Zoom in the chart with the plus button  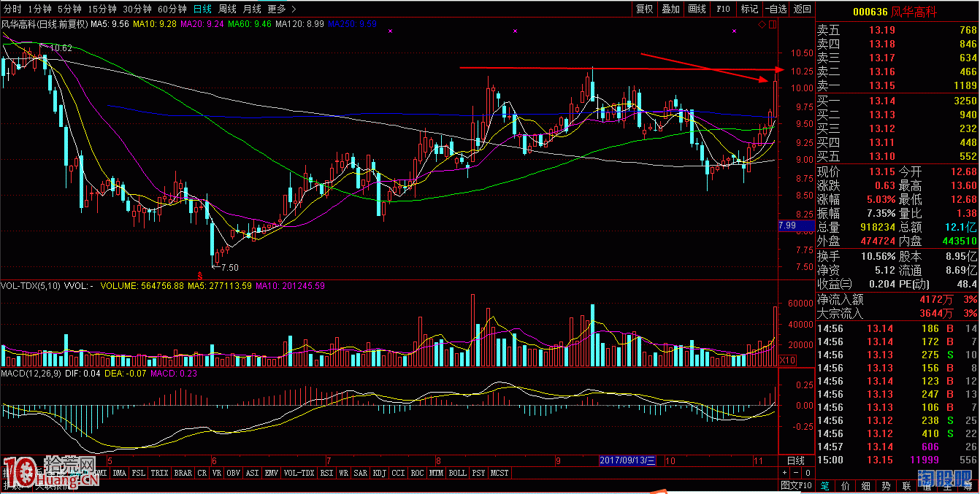(x=784, y=473)
